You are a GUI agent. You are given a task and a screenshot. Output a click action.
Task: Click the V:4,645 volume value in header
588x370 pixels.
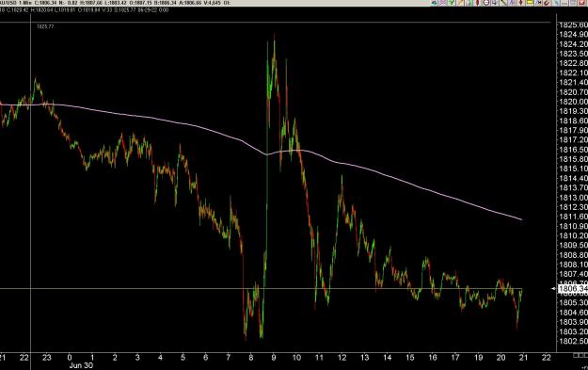[x=212, y=3]
